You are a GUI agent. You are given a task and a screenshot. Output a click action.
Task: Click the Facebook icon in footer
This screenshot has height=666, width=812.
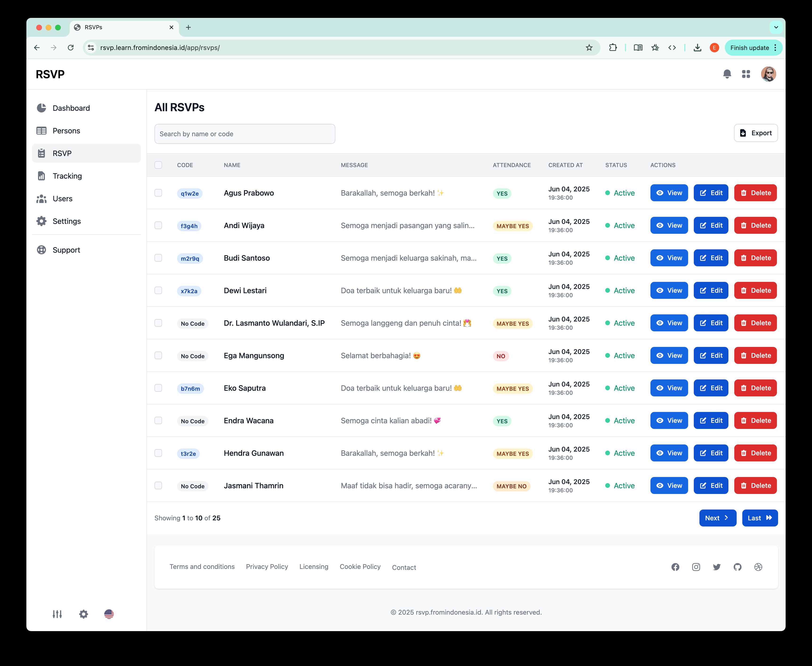(675, 567)
